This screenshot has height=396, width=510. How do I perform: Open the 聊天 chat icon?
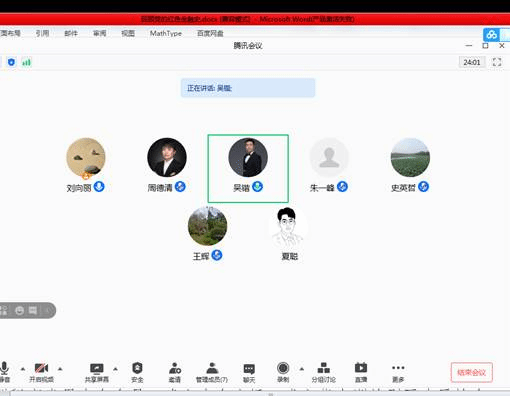tap(249, 369)
